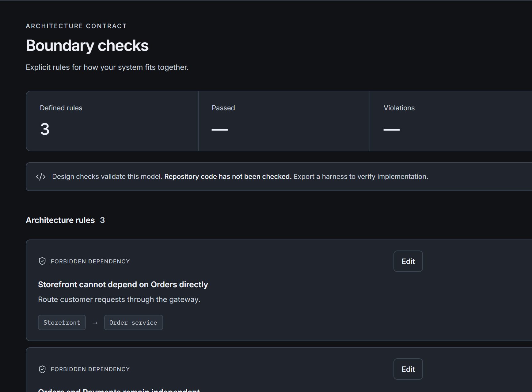Click the Violations stat label

(399, 108)
